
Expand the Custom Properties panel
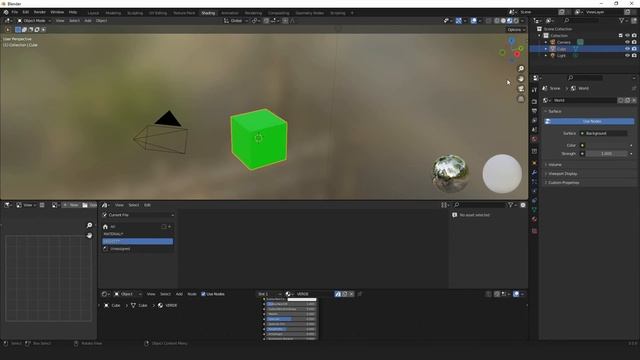(563, 183)
